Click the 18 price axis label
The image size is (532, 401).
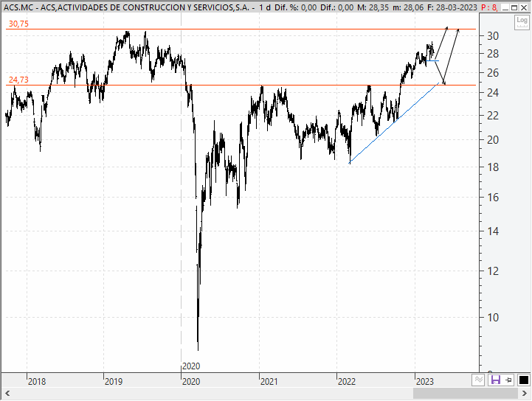point(493,167)
